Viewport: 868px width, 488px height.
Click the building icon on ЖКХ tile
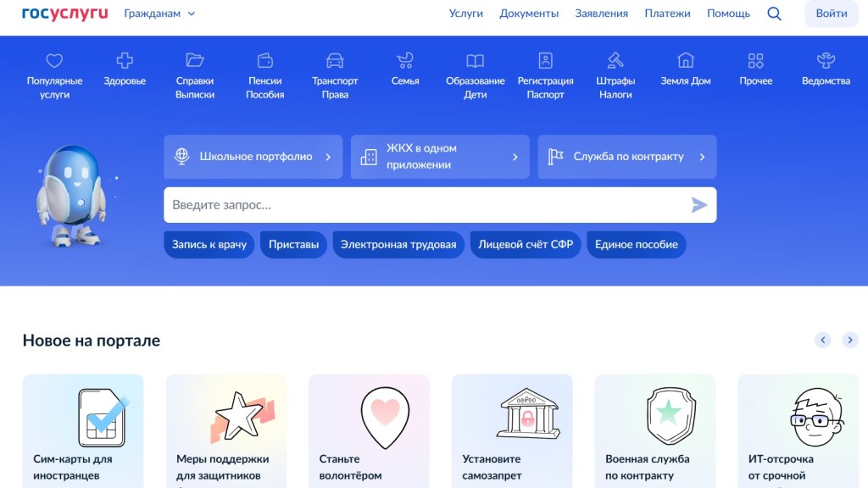[369, 157]
